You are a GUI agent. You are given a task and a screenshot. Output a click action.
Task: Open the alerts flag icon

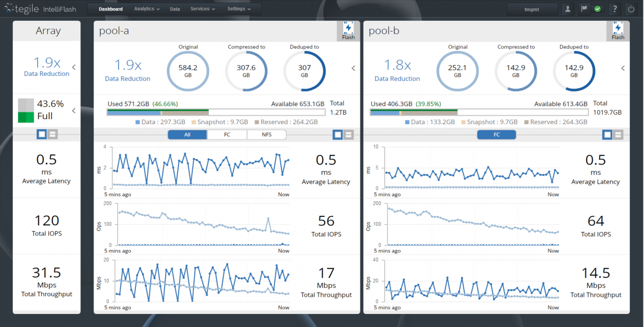coord(584,9)
